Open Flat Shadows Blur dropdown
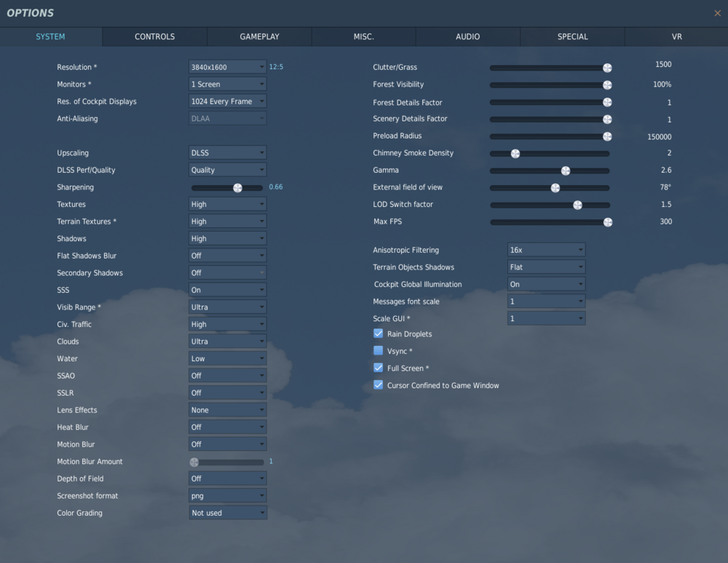728x563 pixels. pos(227,256)
